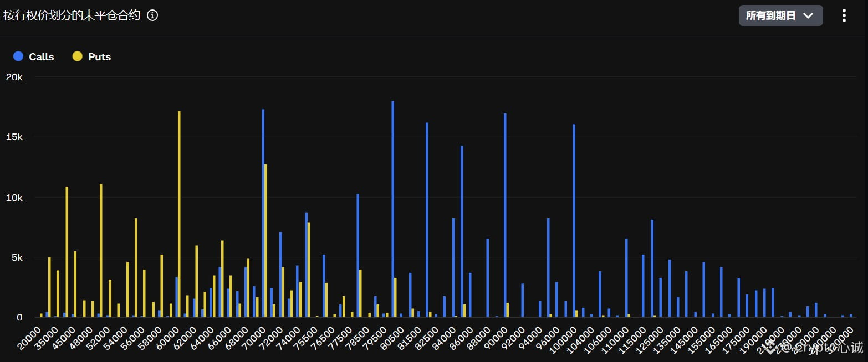Select the tall yellow Puts bar at 60000
Screen dimensions: 868x362
pyautogui.click(x=179, y=214)
